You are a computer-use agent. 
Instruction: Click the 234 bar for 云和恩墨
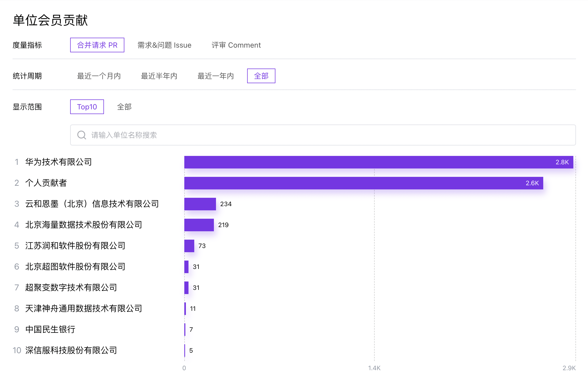pyautogui.click(x=200, y=204)
